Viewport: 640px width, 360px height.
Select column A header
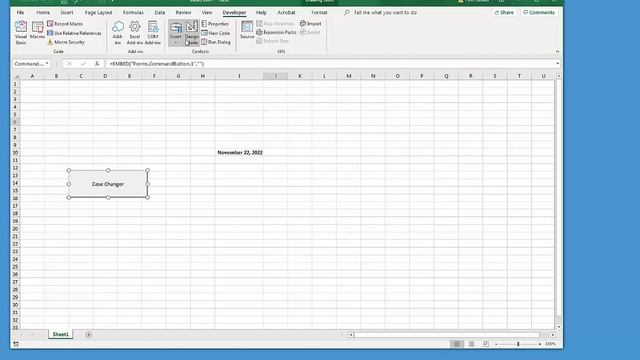pyautogui.click(x=32, y=76)
